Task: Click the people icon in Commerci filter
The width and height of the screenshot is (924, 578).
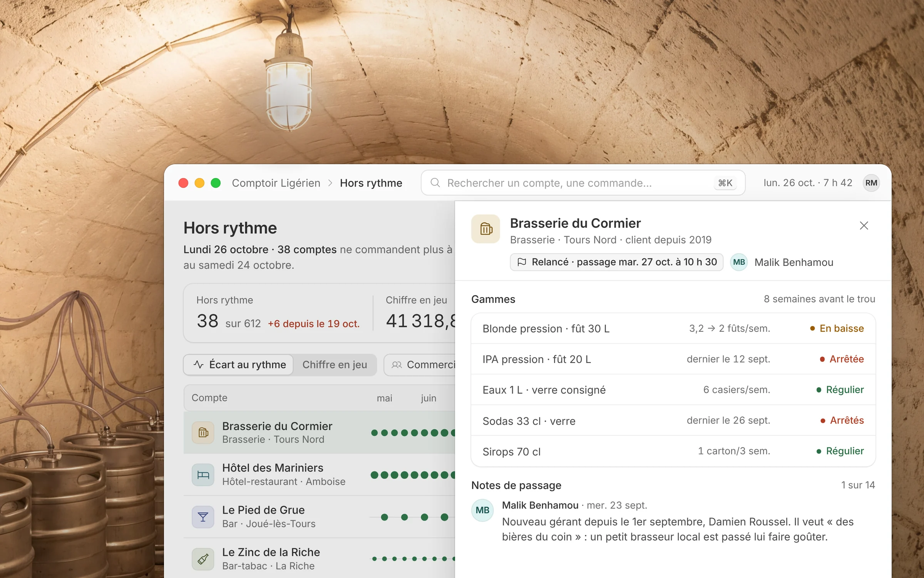Action: pyautogui.click(x=397, y=365)
